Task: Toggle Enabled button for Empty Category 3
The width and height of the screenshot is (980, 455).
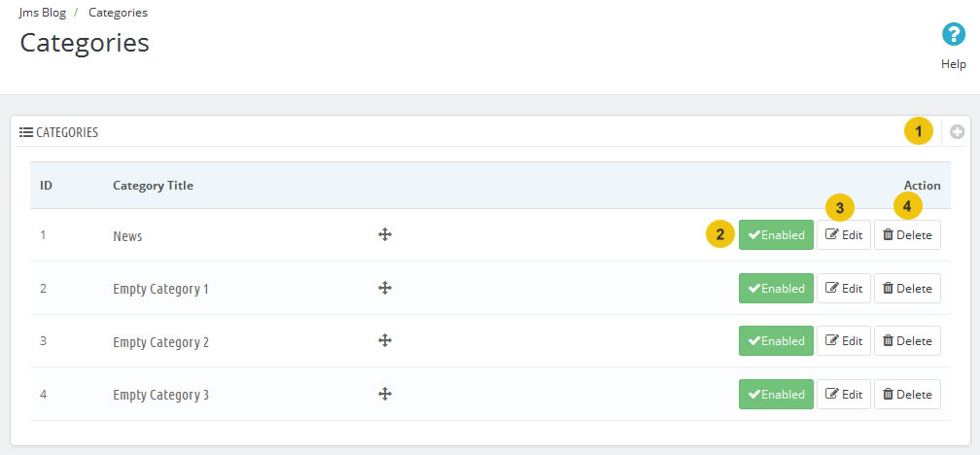Action: point(776,394)
